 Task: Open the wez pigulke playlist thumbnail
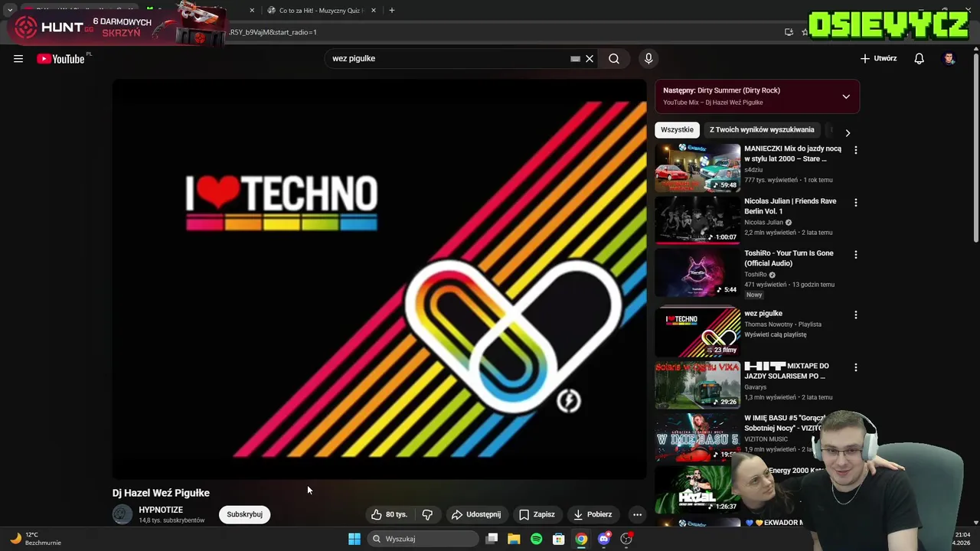click(697, 332)
